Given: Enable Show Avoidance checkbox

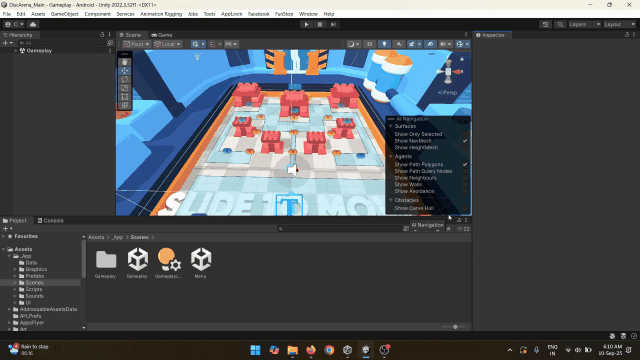Looking at the screenshot, I should (x=465, y=191).
